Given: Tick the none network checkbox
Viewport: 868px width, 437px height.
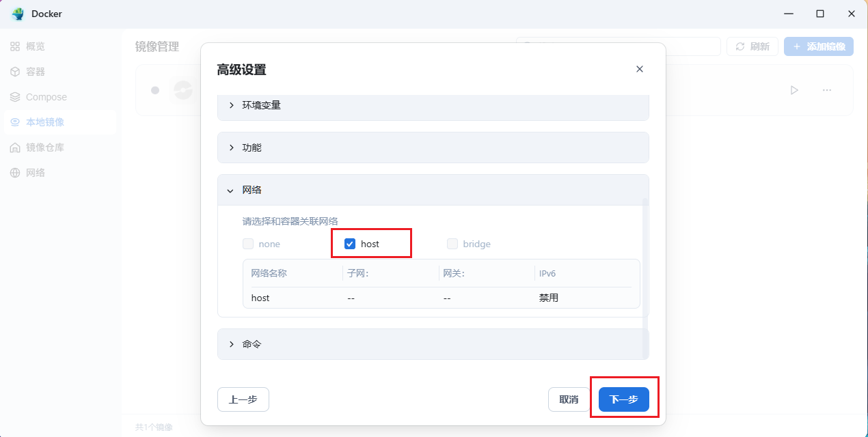Looking at the screenshot, I should [248, 244].
